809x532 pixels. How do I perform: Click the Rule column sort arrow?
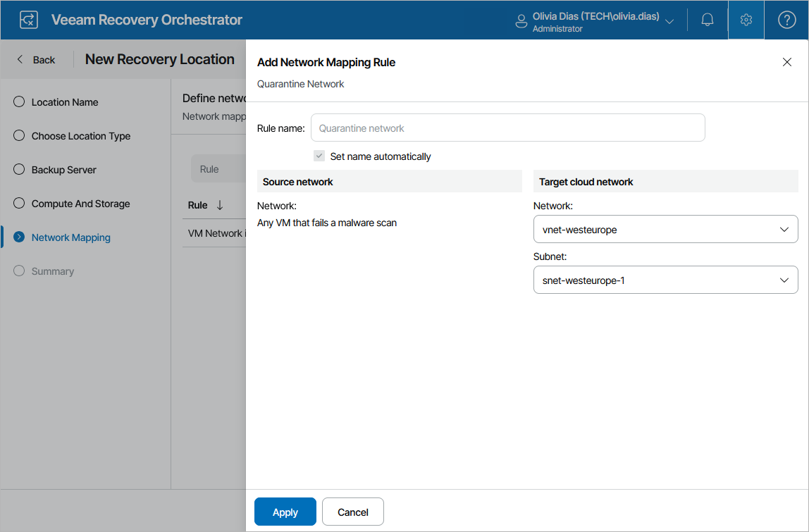coord(220,205)
